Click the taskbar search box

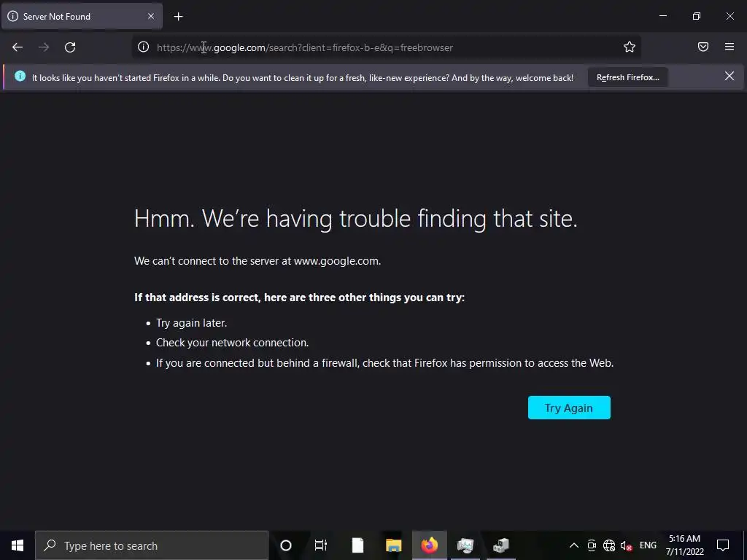click(x=152, y=545)
